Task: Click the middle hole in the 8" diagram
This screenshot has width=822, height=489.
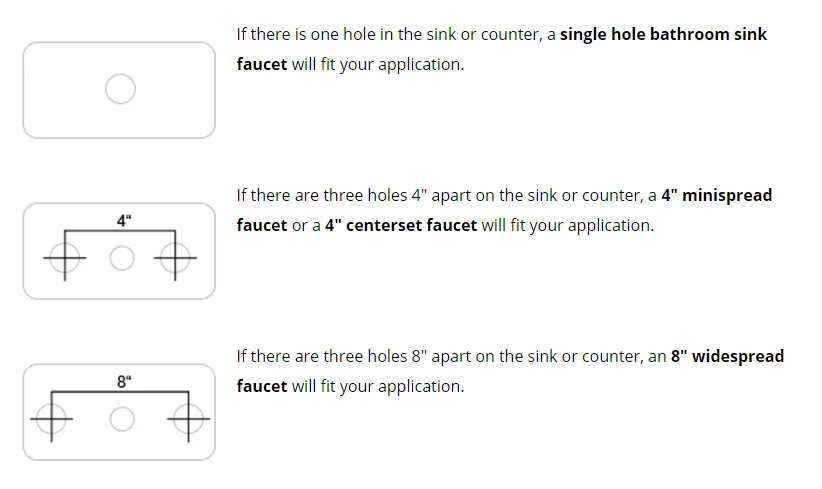Action: click(x=121, y=418)
